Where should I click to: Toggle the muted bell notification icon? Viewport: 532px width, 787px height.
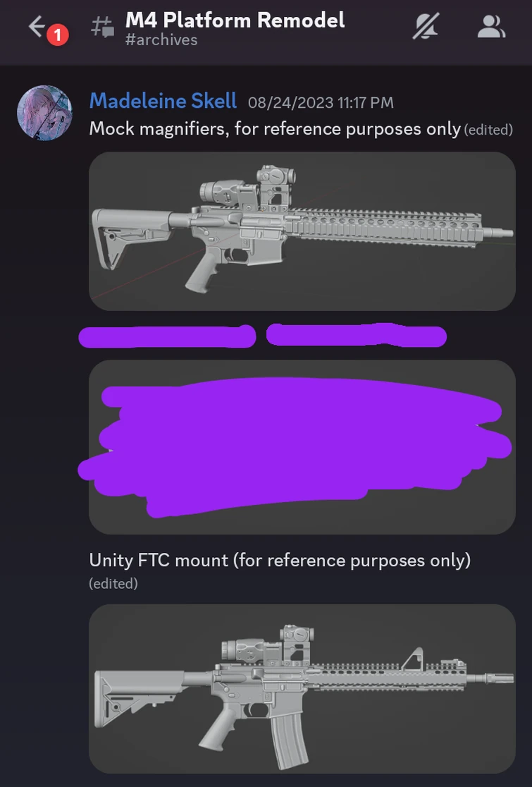coord(426,26)
